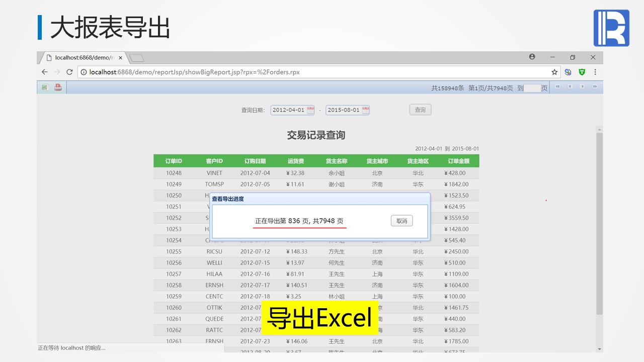
Task: Open calendar picker for start date 2012-04-01
Action: (x=310, y=110)
